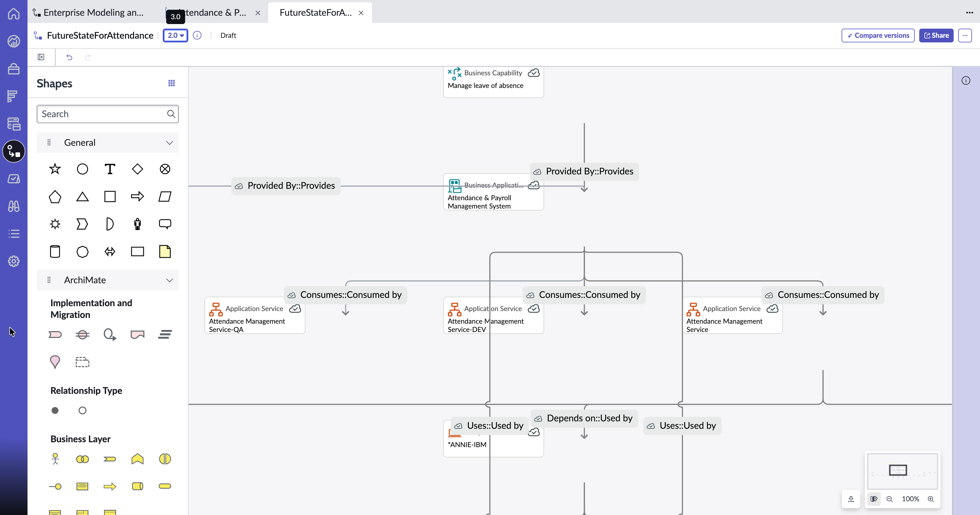Switch to FutureStateForA... tab
Screen dimensions: 980x515
point(315,13)
